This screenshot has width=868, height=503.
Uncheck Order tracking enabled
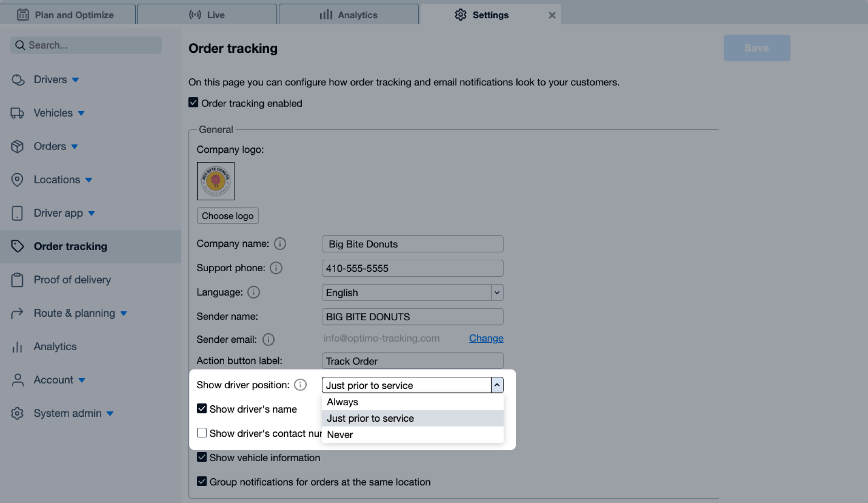click(194, 103)
